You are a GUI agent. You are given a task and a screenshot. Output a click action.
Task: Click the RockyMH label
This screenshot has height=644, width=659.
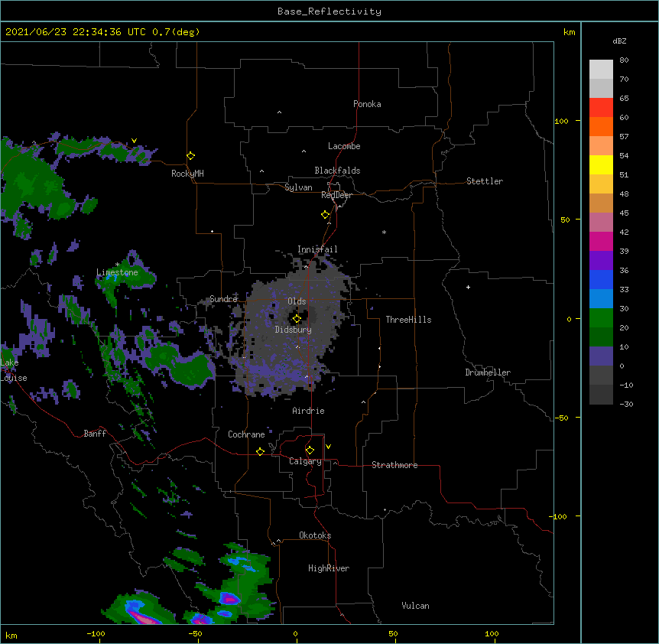187,173
